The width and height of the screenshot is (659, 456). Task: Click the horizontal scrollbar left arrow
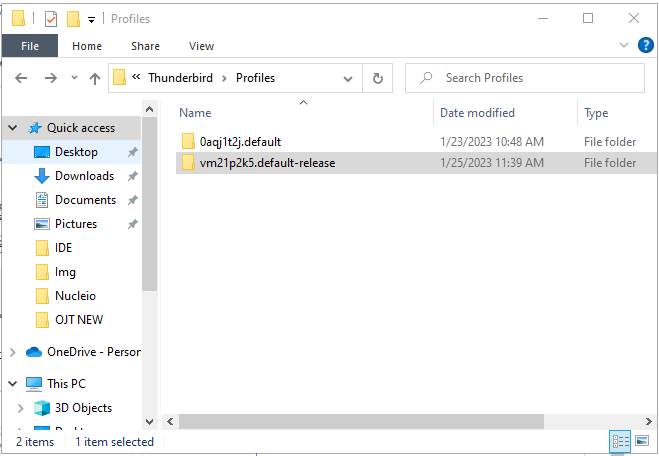(170, 421)
